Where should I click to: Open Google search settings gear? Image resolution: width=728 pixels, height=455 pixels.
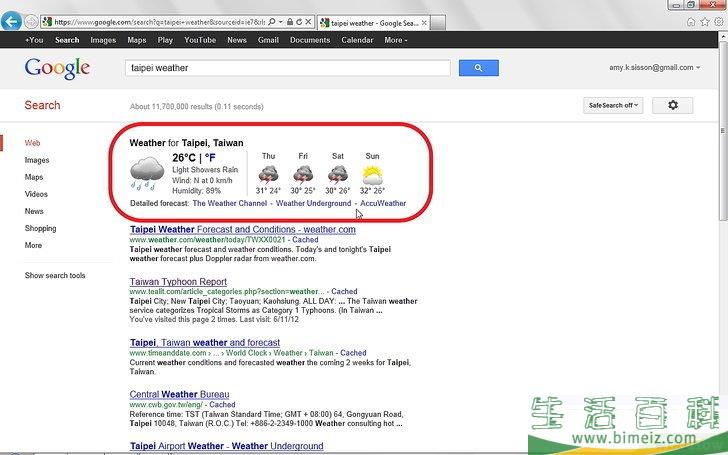point(673,105)
